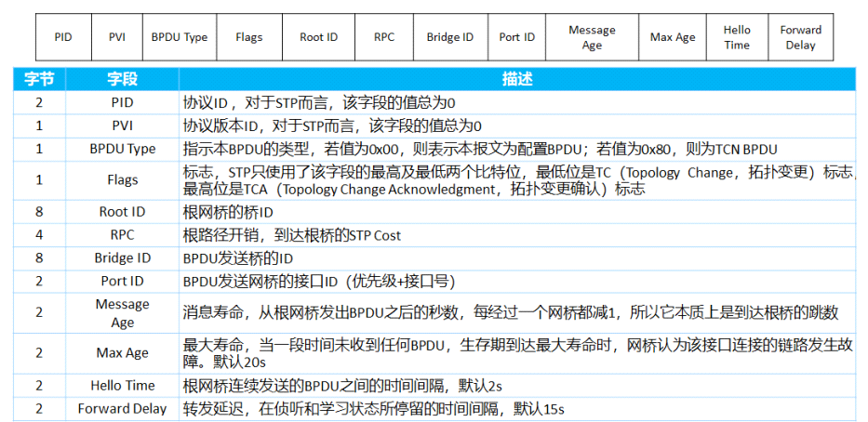Image resolution: width=868 pixels, height=422 pixels.
Task: Click the Bridge ID cell in the 字段 column
Action: click(123, 258)
